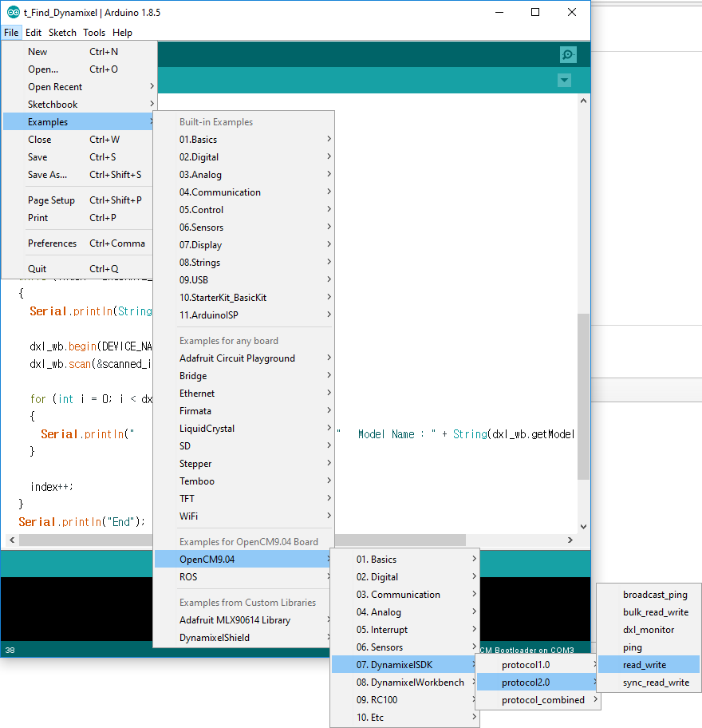
Task: Open WiFi examples submenu
Action: point(243,516)
